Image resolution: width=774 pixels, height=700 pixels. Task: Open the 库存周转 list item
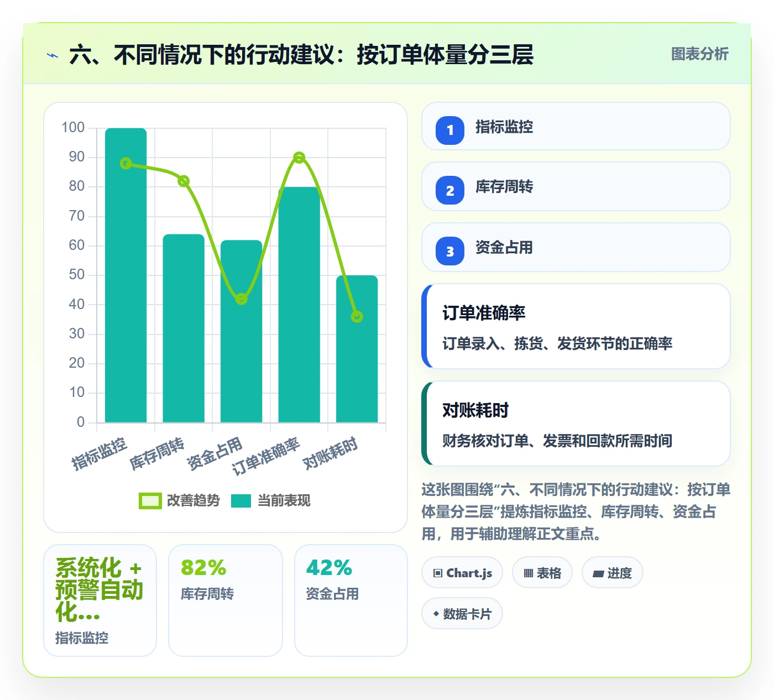click(576, 186)
